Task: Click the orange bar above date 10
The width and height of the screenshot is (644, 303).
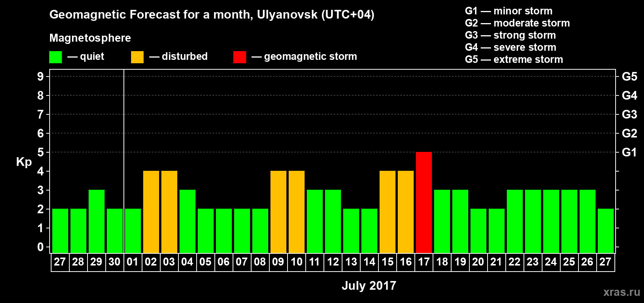Action: 297,212
